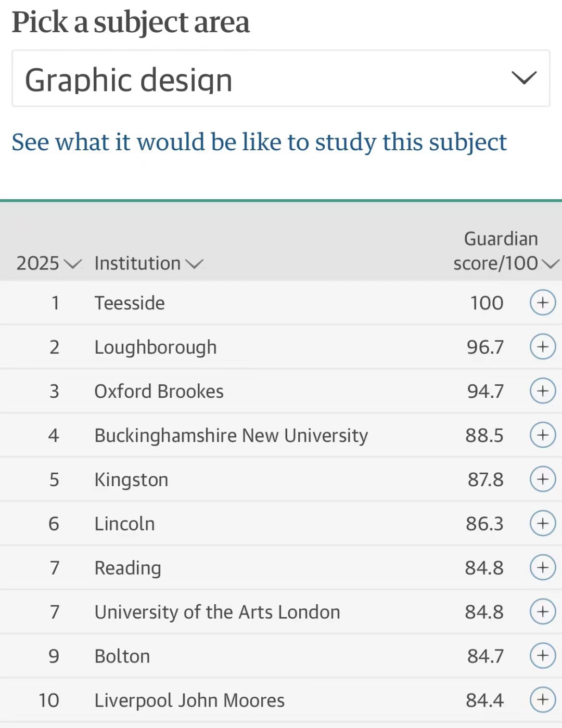Click the plus icon beside Oxford Brookes
This screenshot has width=562, height=728.
(543, 391)
